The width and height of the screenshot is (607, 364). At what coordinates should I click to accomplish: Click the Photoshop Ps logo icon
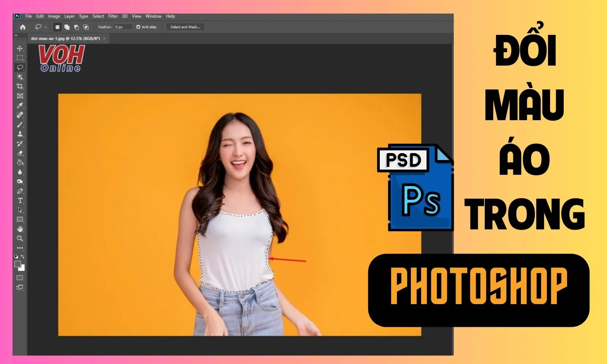17,16
